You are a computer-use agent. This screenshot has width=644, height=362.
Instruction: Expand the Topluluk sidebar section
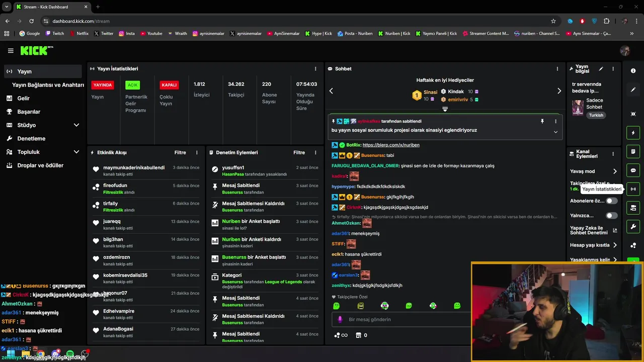tap(76, 152)
